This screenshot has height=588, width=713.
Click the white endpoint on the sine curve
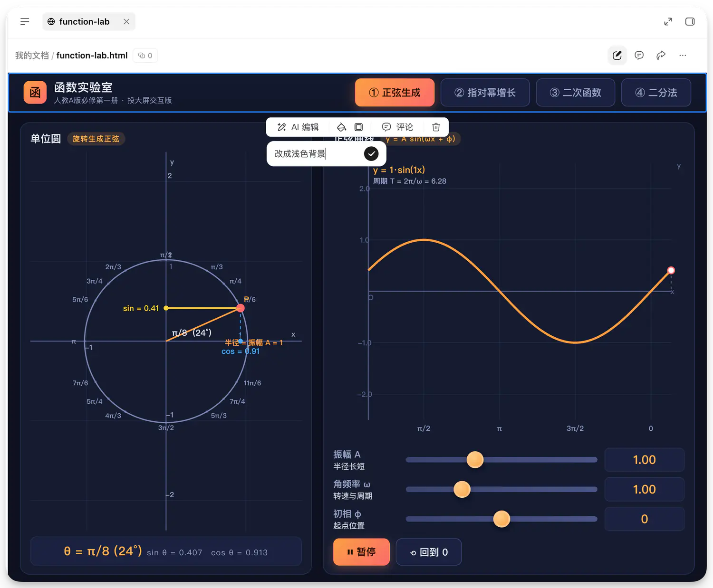671,270
